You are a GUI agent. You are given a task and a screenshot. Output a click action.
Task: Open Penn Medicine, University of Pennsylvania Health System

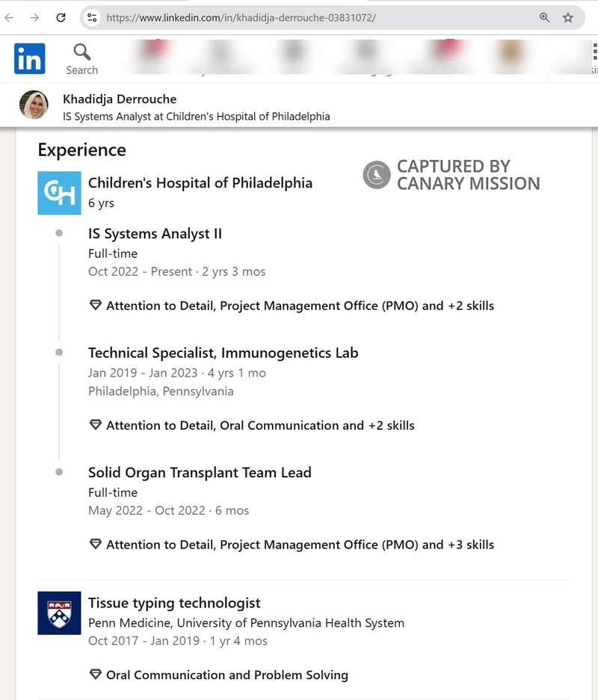246,623
